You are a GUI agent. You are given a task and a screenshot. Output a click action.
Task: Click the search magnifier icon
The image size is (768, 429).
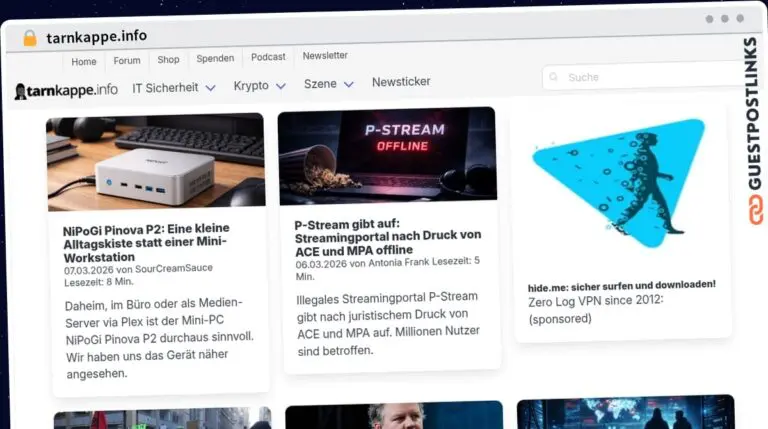point(554,77)
